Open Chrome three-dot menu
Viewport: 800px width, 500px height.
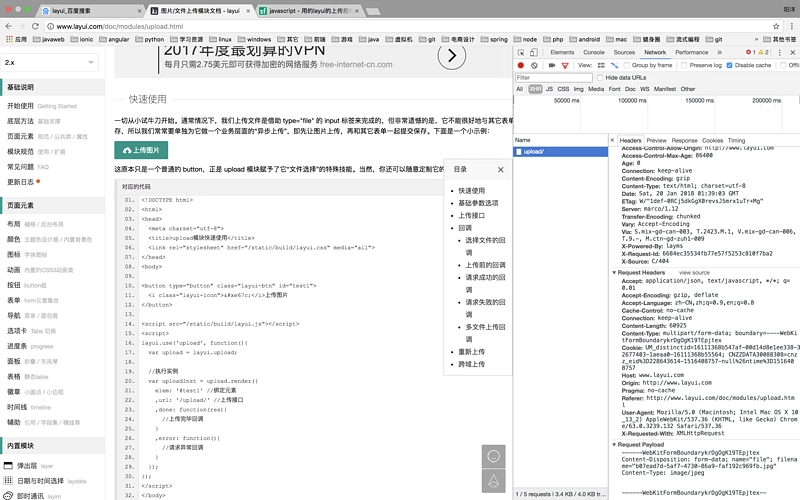(792, 26)
